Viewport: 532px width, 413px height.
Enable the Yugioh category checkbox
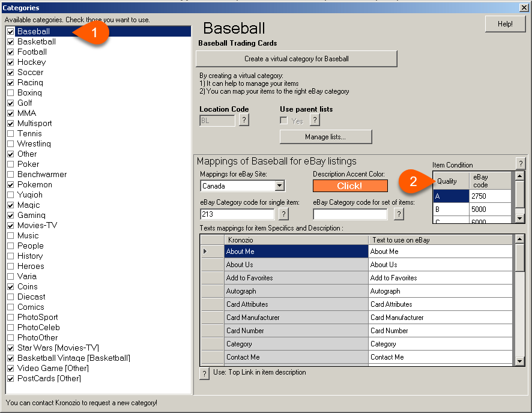[x=11, y=195]
